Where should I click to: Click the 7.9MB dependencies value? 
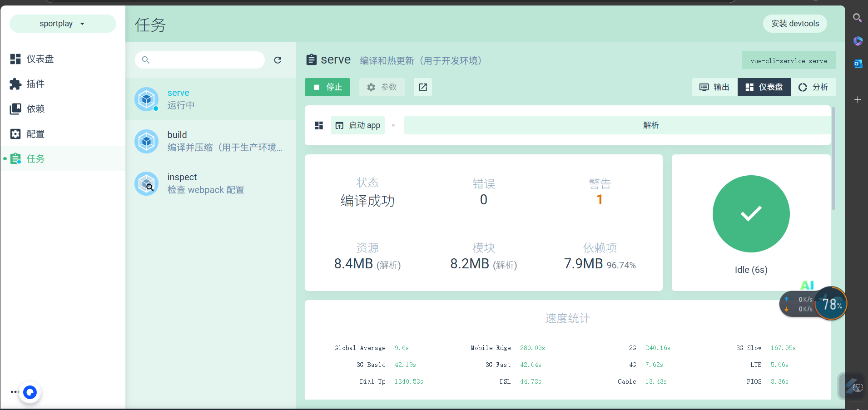(583, 264)
